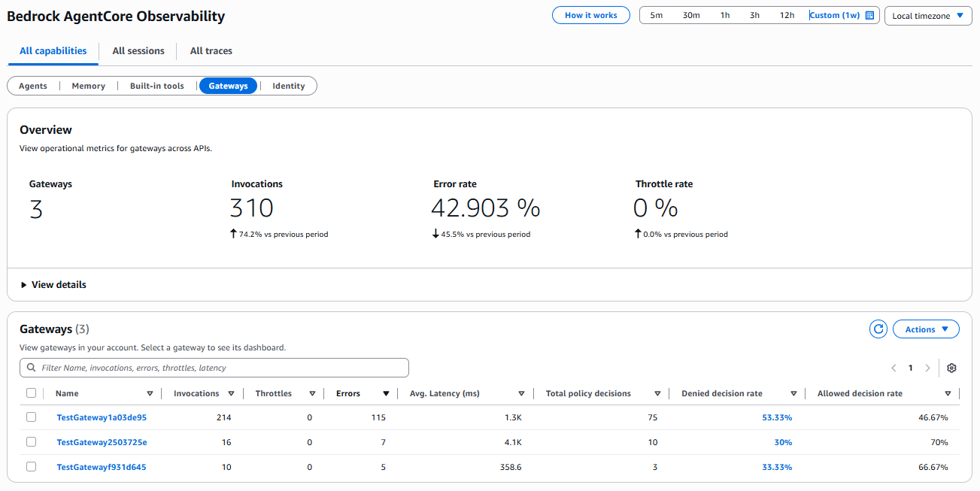The image size is (980, 491).
Task: Click the refresh gateways icon
Action: (x=878, y=329)
